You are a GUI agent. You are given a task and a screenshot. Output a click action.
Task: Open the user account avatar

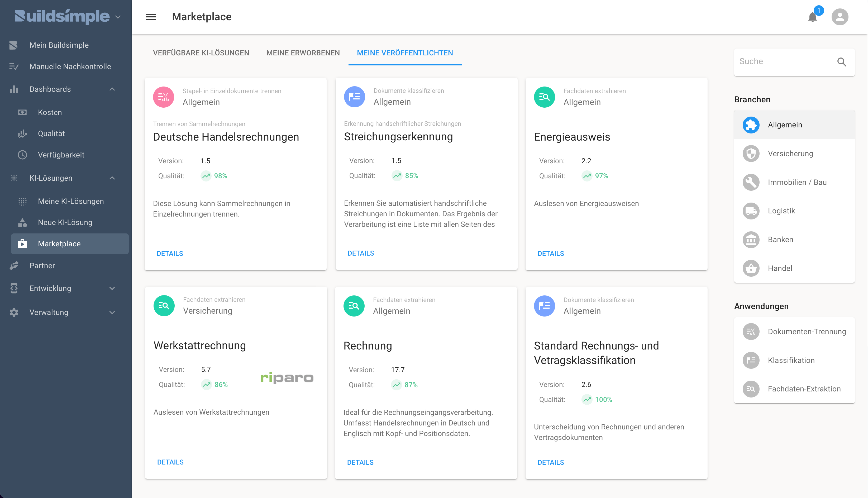pos(840,17)
